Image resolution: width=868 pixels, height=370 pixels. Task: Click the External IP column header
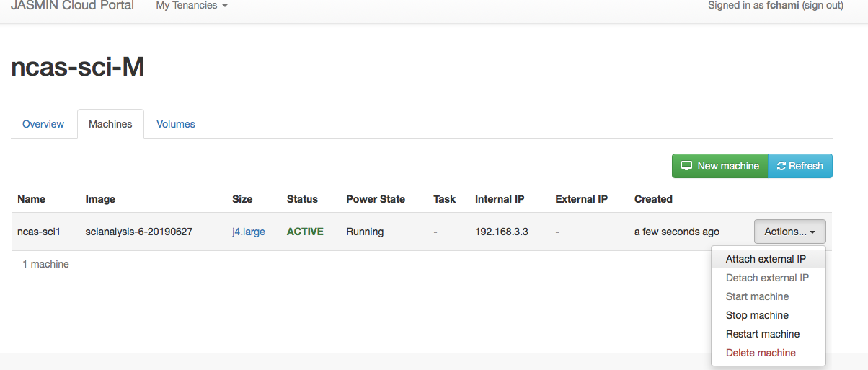pos(582,199)
